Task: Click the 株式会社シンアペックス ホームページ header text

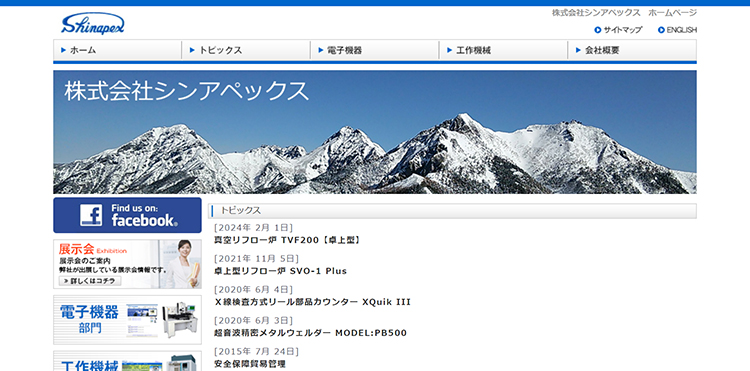Action: pyautogui.click(x=624, y=13)
